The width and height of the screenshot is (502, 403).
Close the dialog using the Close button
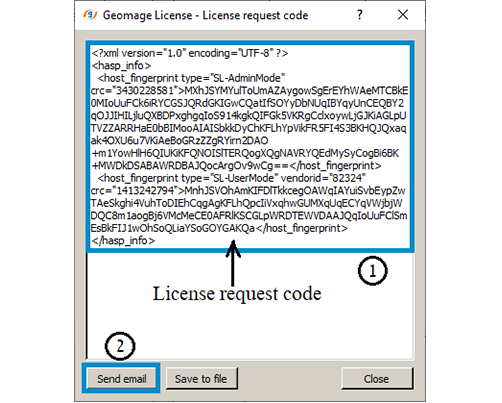pos(377,378)
